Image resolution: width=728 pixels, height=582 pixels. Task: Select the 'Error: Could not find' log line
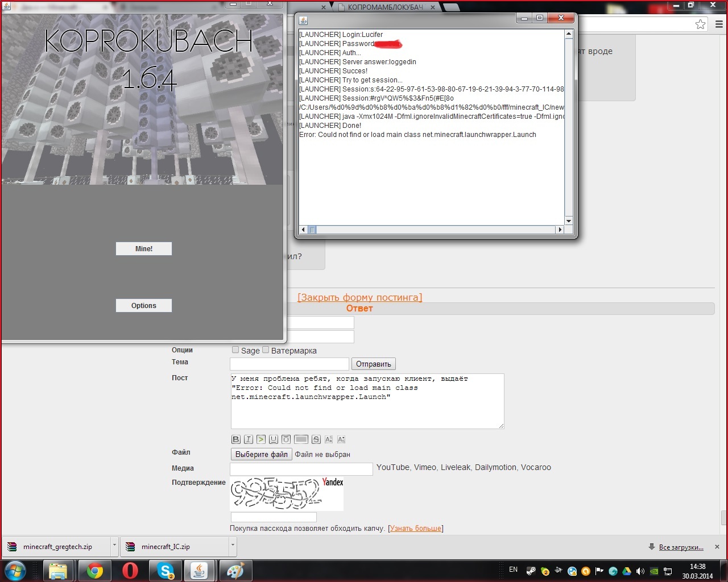[x=418, y=135]
